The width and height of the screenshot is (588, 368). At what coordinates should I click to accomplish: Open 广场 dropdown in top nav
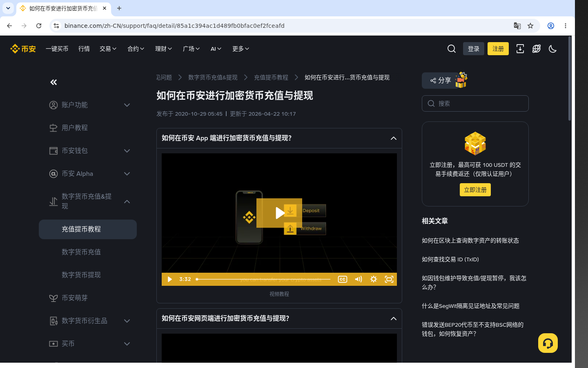pos(192,49)
